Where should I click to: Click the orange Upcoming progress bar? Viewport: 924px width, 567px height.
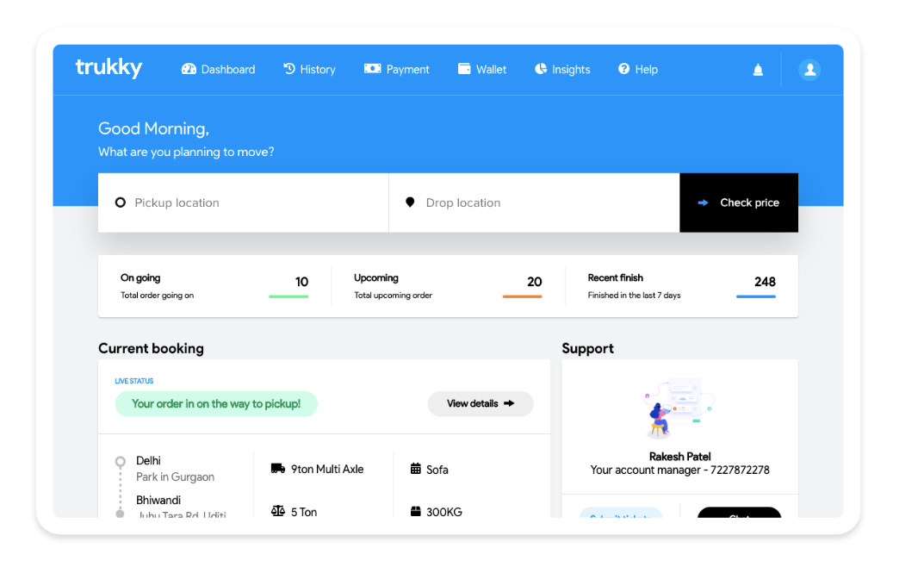522,296
